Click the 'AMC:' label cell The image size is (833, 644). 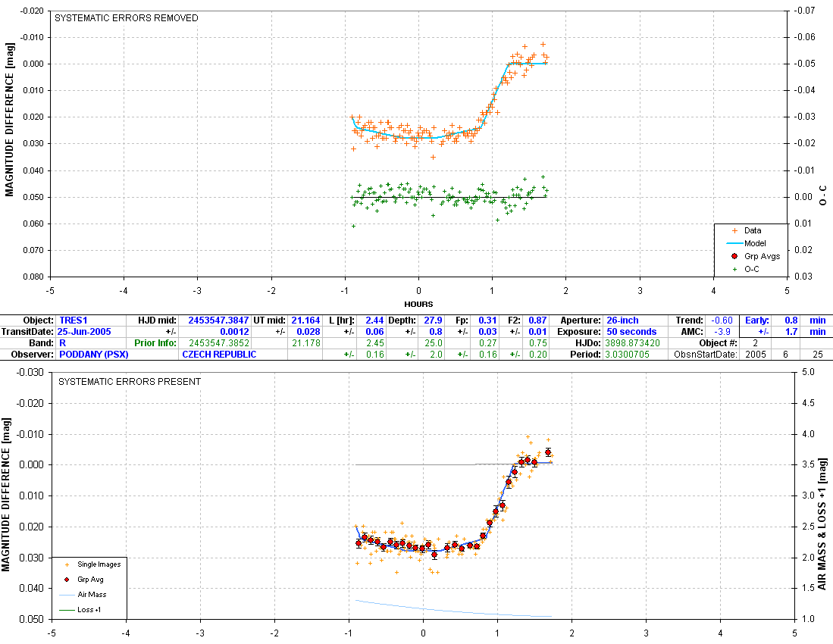click(x=693, y=332)
